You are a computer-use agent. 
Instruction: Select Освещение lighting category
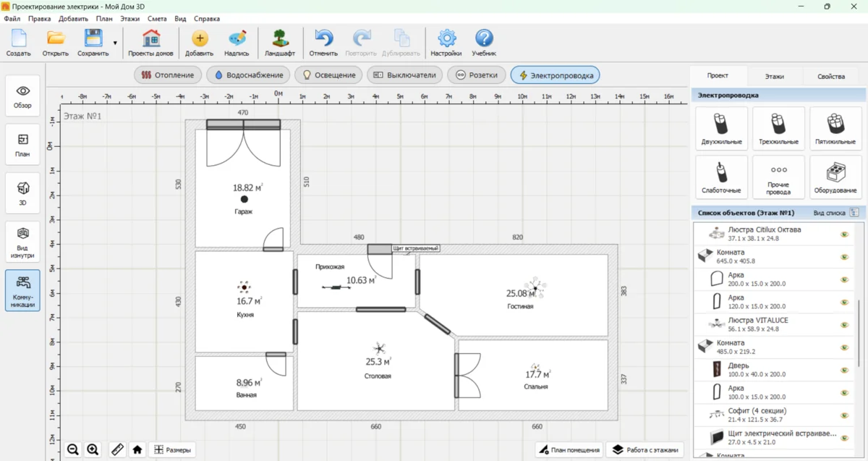pyautogui.click(x=329, y=75)
